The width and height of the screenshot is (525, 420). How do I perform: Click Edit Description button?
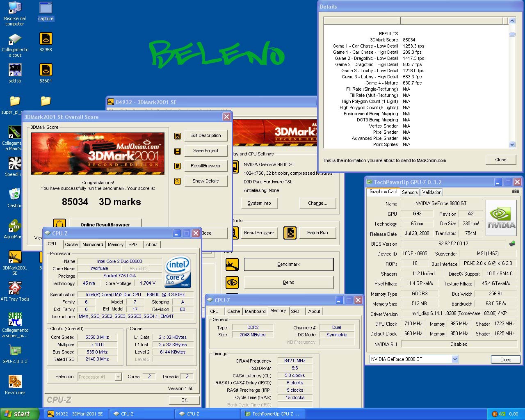pyautogui.click(x=205, y=136)
